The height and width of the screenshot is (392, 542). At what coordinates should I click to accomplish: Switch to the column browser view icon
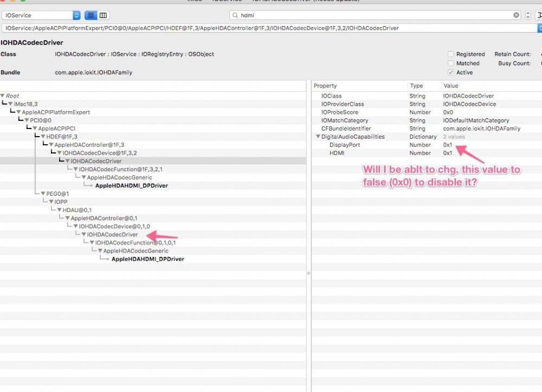pyautogui.click(x=103, y=15)
